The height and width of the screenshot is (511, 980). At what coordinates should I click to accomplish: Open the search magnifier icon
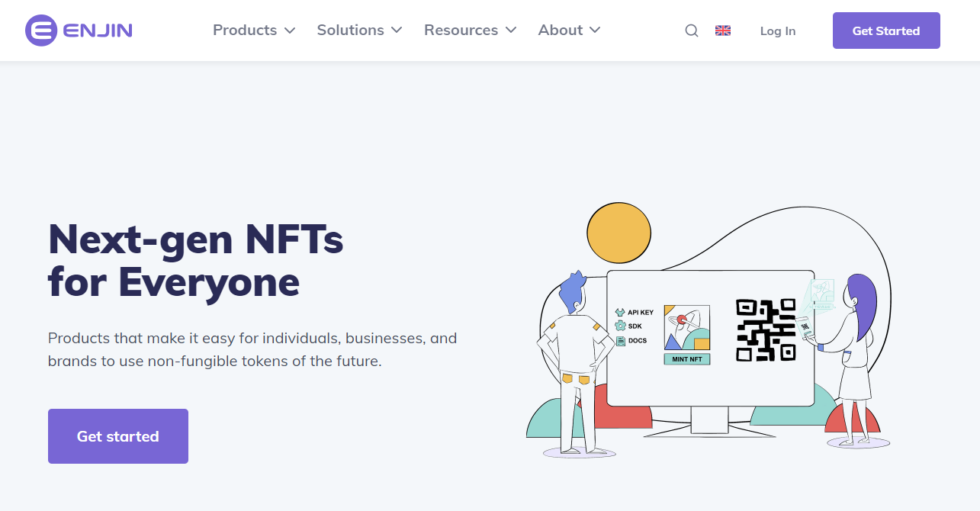pos(692,31)
